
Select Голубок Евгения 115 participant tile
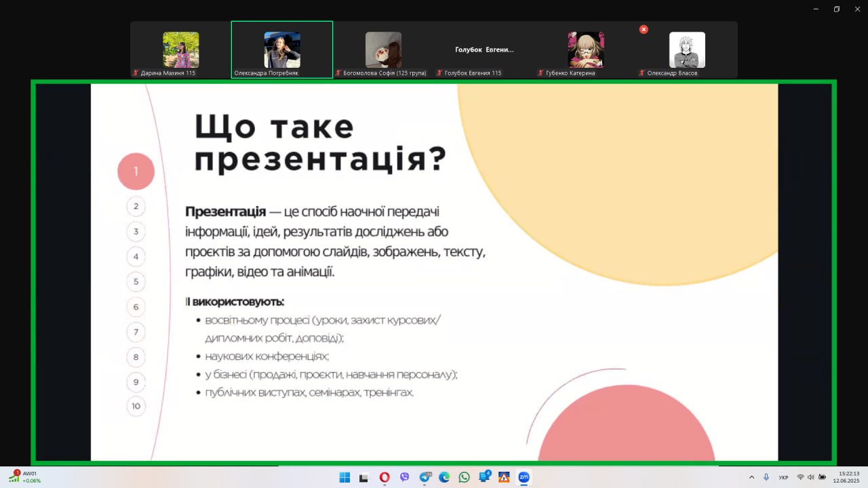pyautogui.click(x=484, y=49)
